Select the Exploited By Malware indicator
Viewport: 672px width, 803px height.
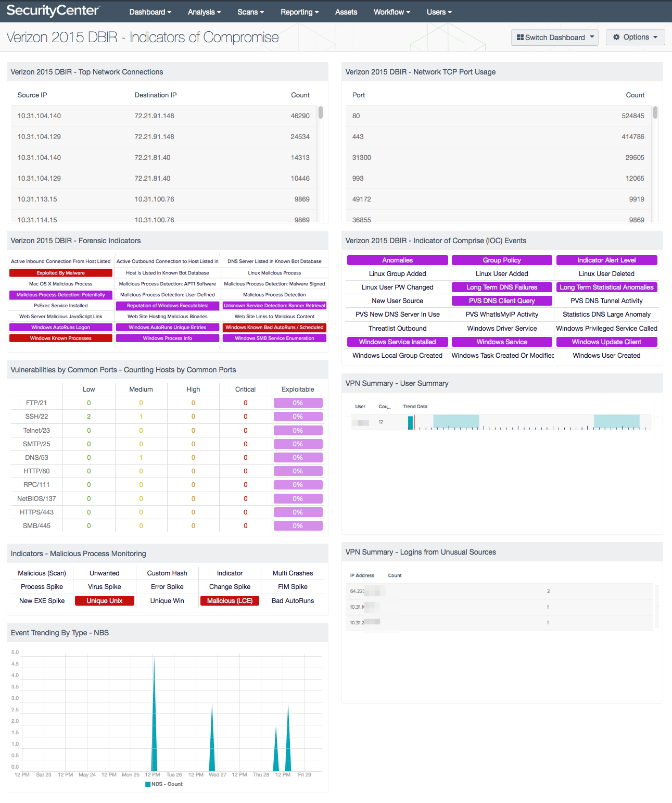tap(61, 273)
